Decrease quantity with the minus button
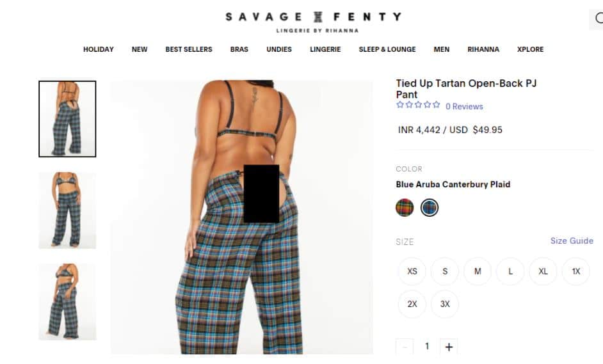 [x=405, y=347]
